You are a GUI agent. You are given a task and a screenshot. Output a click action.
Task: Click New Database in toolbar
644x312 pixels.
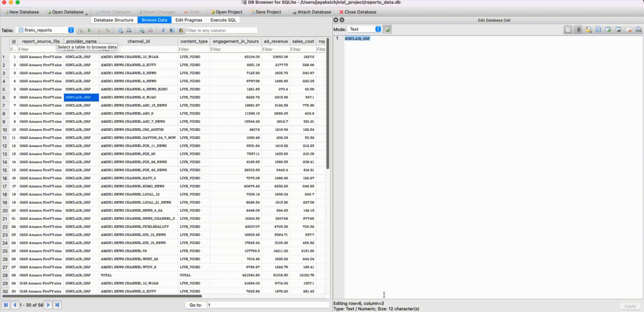tap(22, 12)
